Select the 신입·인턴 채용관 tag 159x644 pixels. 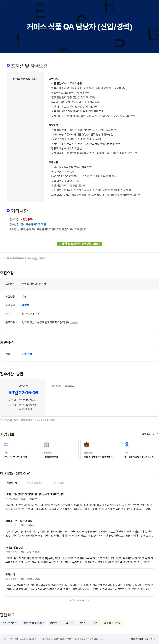click(x=9, y=623)
